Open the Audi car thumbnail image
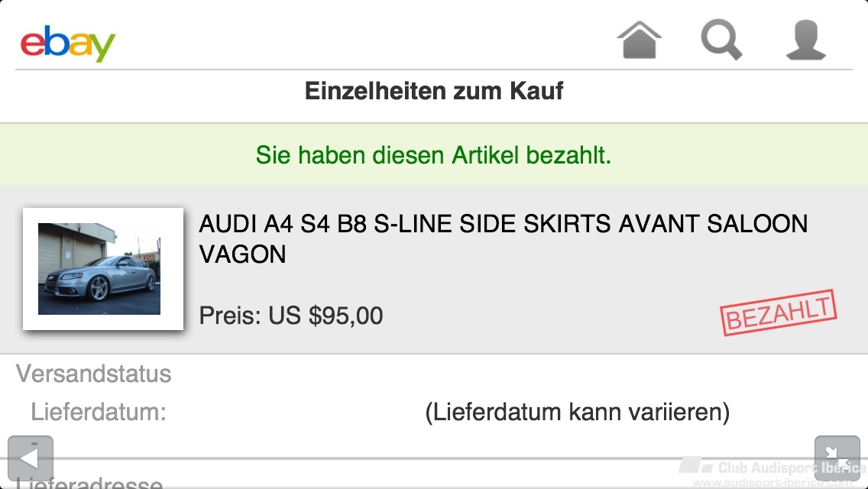The image size is (868, 489). 103,269
